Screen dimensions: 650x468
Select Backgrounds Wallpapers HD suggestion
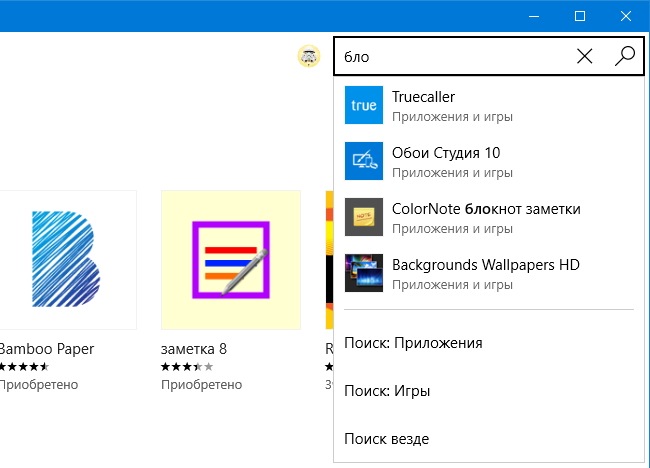[x=486, y=265]
